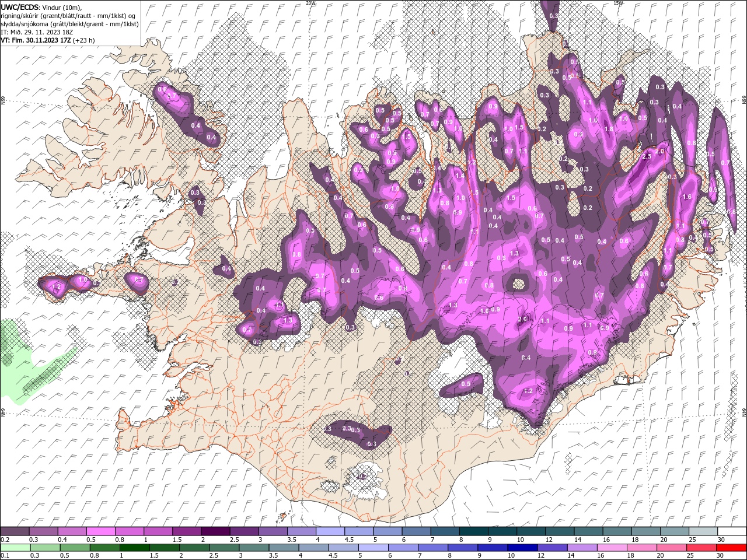747x560 pixels.
Task: Click the palest green 0.1 swatch, bottom row
Action: [x=15, y=547]
